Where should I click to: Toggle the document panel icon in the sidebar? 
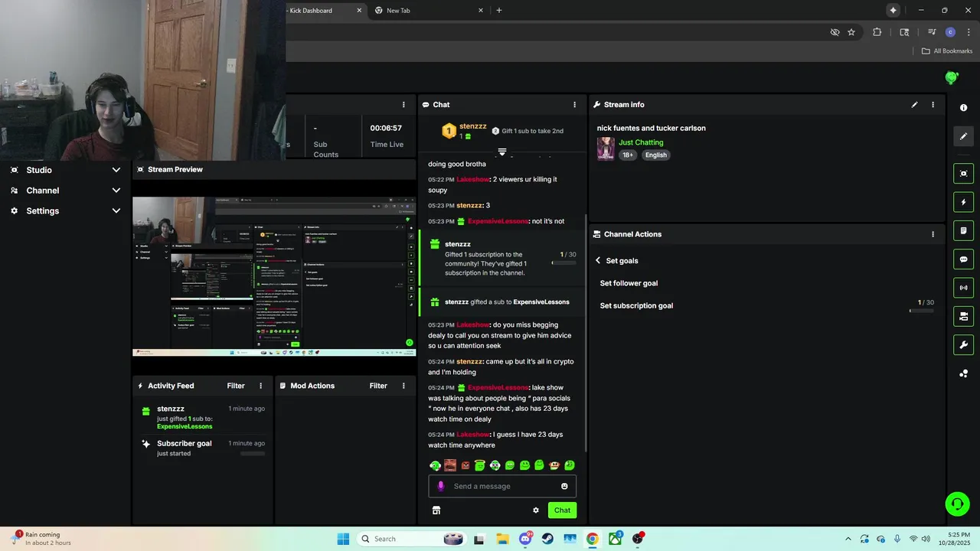[x=963, y=230]
